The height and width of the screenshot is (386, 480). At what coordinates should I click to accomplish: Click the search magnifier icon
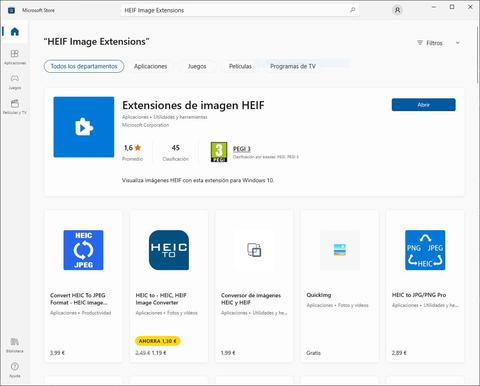pos(352,10)
